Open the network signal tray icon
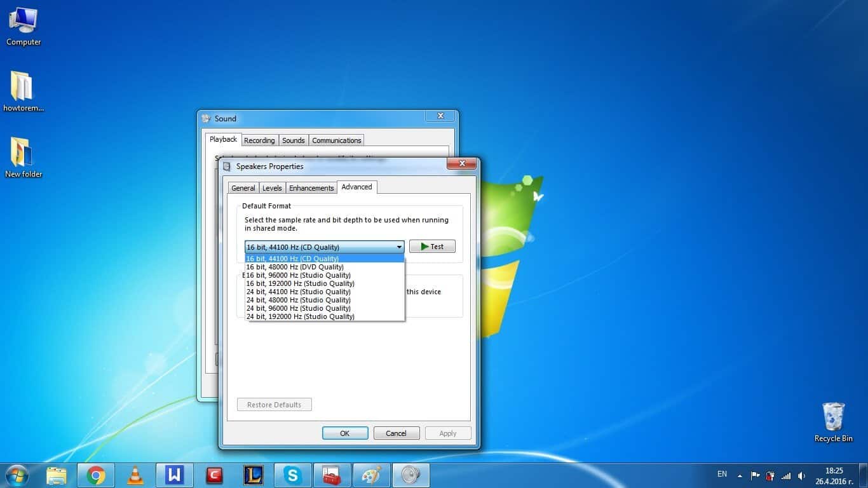 [786, 475]
